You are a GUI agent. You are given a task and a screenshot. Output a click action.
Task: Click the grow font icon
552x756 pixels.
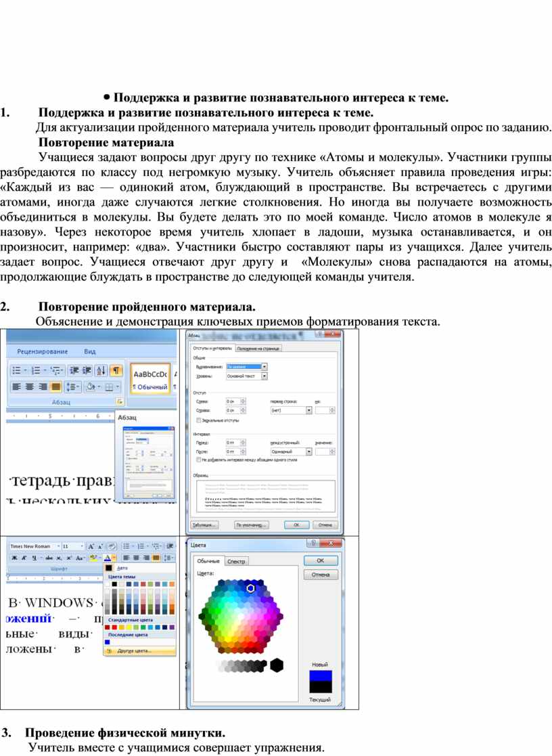coord(91,546)
